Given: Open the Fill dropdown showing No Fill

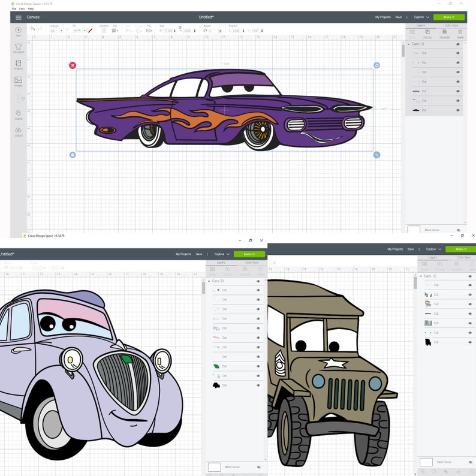Looking at the screenshot, I should (80, 31).
